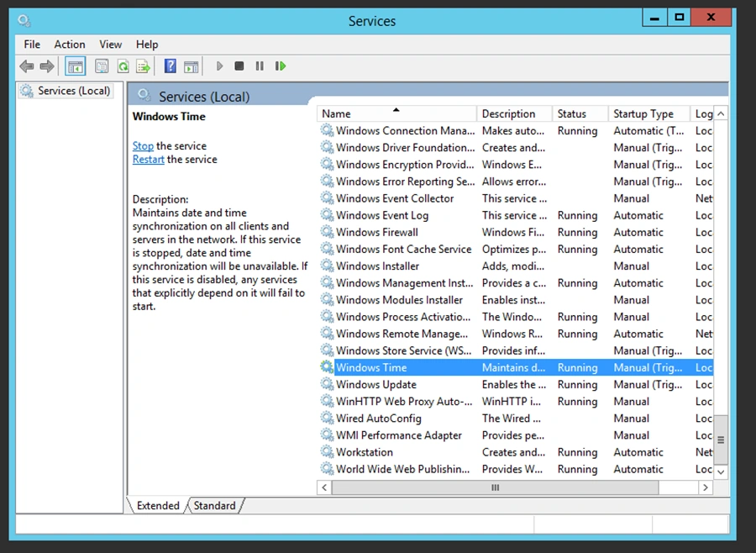The image size is (756, 553).
Task: Open the View menu
Action: (110, 45)
